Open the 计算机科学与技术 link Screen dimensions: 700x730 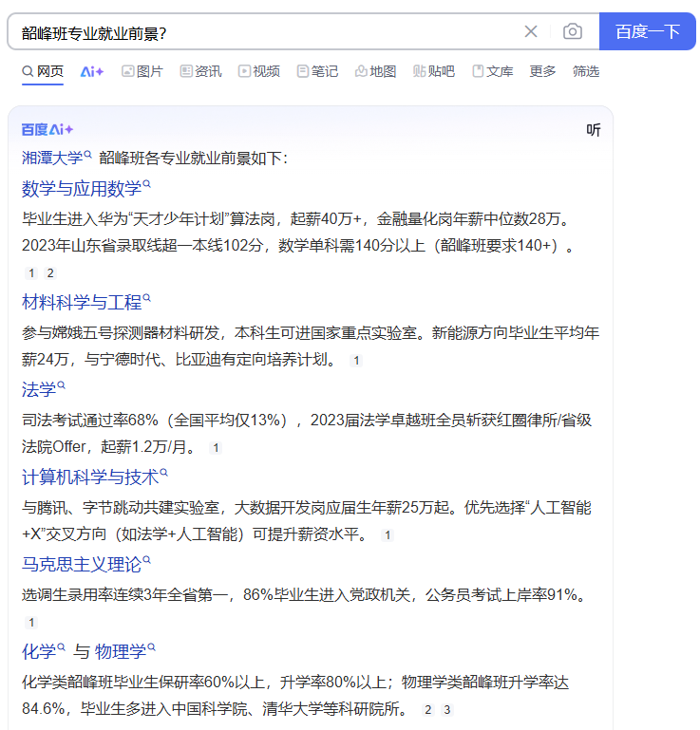pyautogui.click(x=90, y=477)
